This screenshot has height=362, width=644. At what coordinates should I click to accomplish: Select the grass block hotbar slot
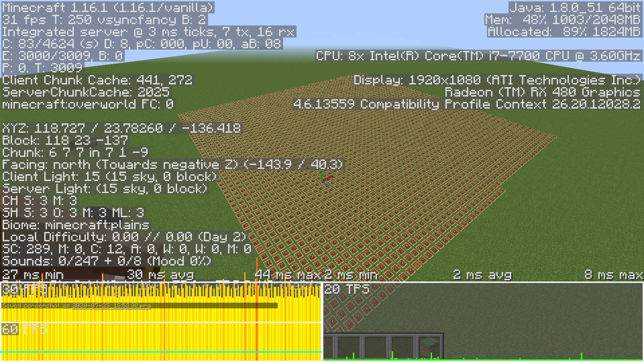click(x=430, y=347)
